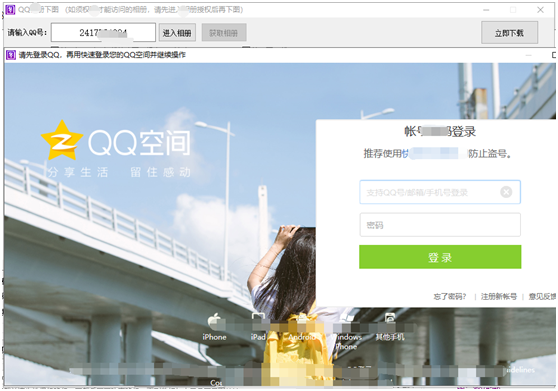Focus the QQ account login field
Image resolution: width=558 pixels, height=391 pixels.
click(x=440, y=192)
